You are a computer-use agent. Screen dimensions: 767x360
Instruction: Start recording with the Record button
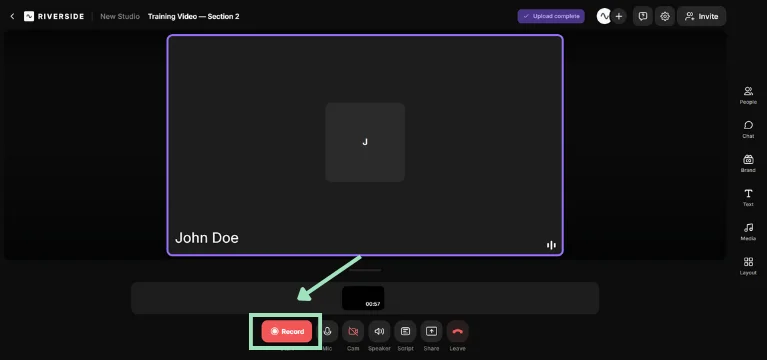click(x=287, y=331)
